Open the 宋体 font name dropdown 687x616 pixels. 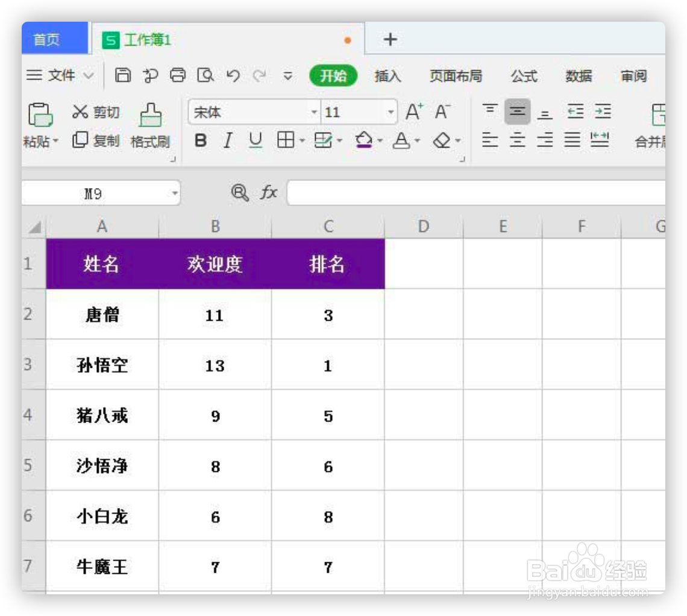pos(314,112)
